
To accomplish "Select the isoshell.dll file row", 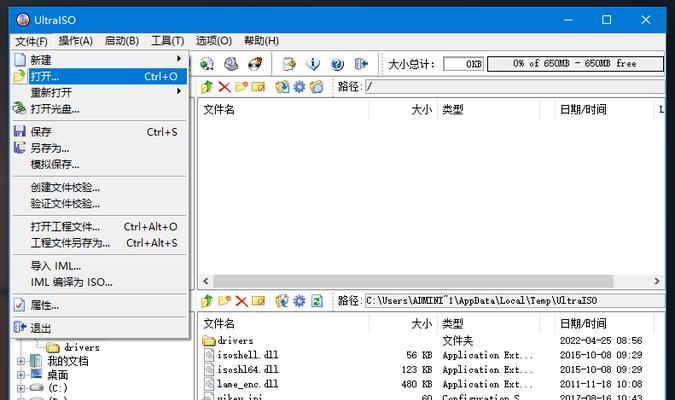I will click(430, 355).
